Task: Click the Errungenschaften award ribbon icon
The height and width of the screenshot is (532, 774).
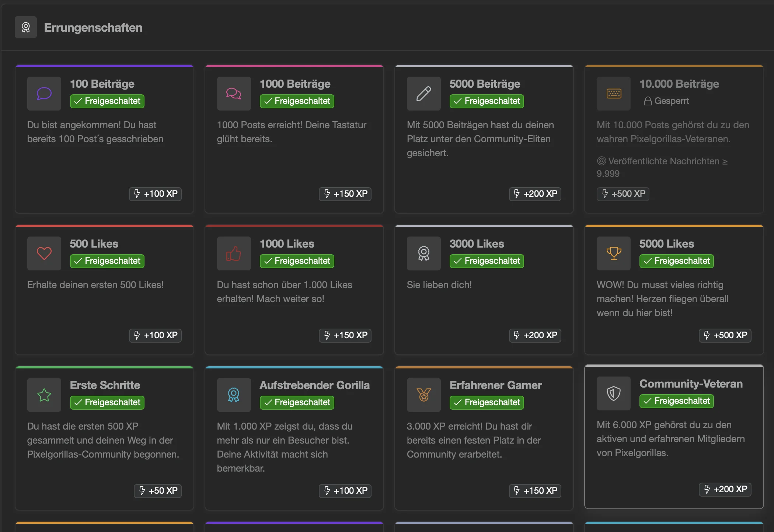Action: (26, 27)
